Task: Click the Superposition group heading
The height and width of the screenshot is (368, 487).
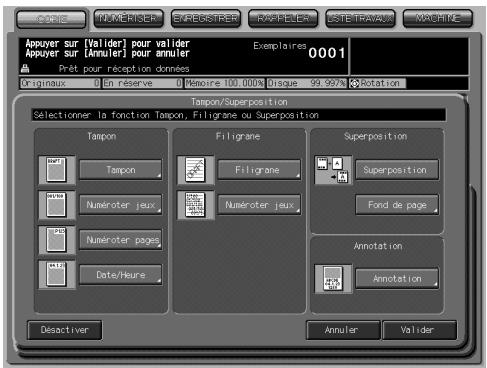Action: (376, 136)
